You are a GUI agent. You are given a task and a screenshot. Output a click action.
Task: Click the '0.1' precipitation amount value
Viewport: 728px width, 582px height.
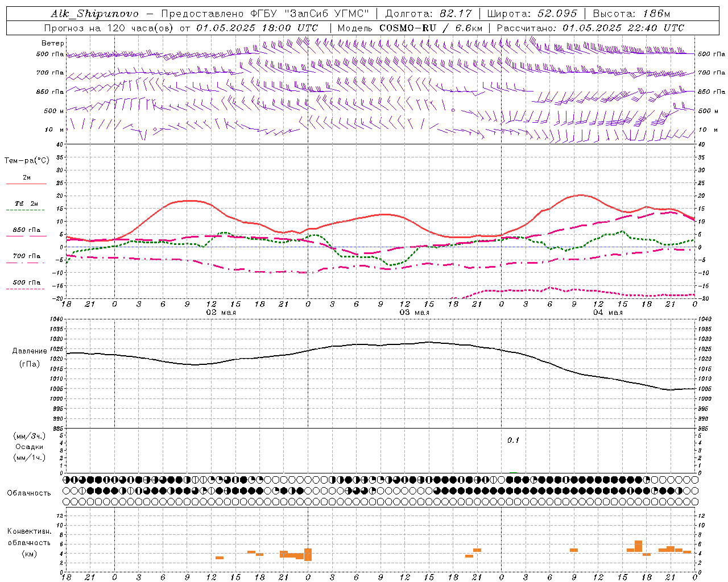[514, 440]
